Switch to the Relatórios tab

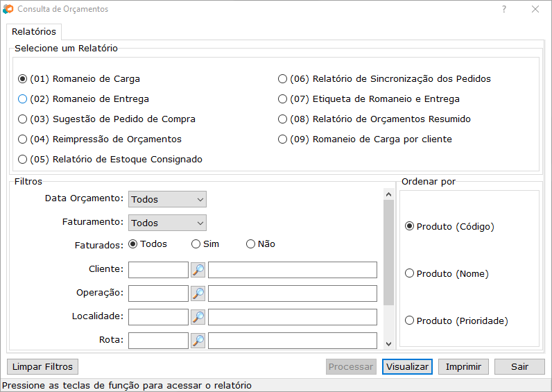[x=34, y=32]
